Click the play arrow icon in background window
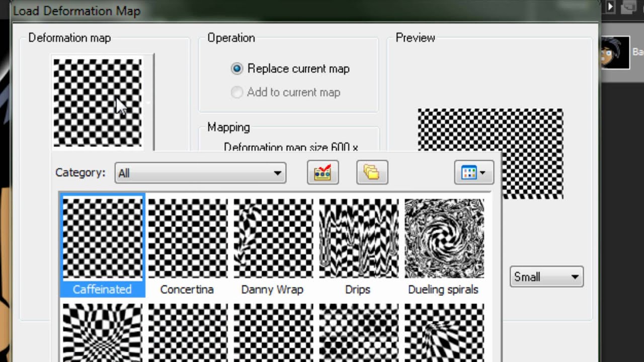 tap(610, 7)
